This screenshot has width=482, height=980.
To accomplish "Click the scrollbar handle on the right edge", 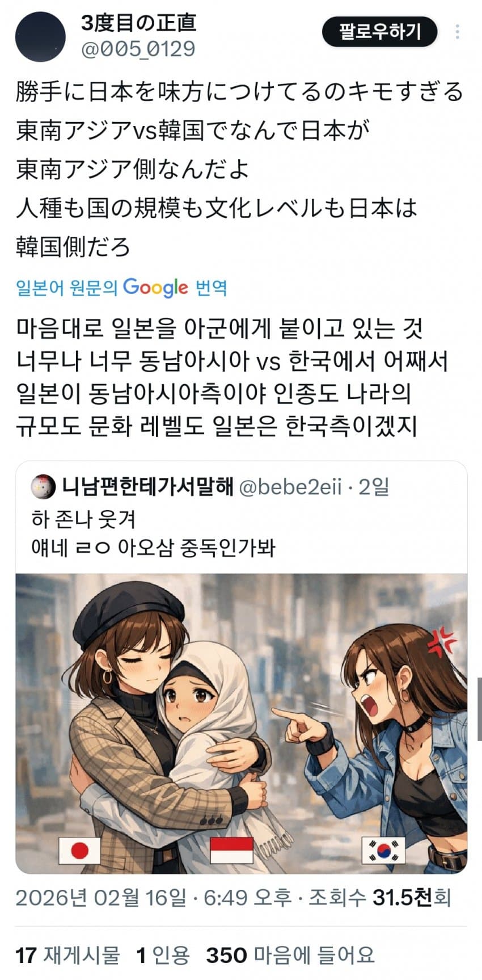I will 479,708.
